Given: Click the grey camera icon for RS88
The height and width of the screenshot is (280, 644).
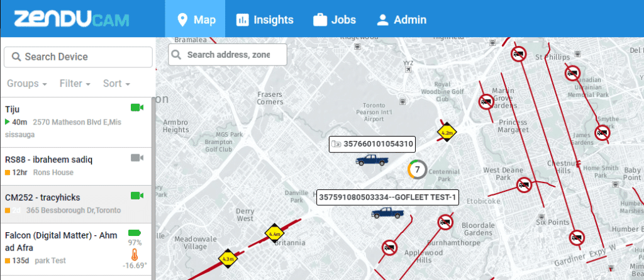Looking at the screenshot, I should (136, 158).
